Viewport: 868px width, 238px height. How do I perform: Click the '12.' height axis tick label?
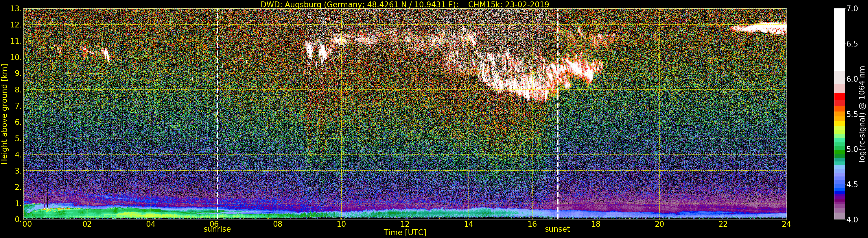coord(16,25)
